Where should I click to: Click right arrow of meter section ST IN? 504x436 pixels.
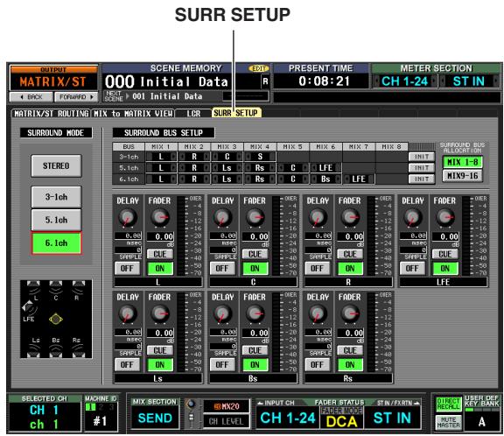pyautogui.click(x=497, y=81)
